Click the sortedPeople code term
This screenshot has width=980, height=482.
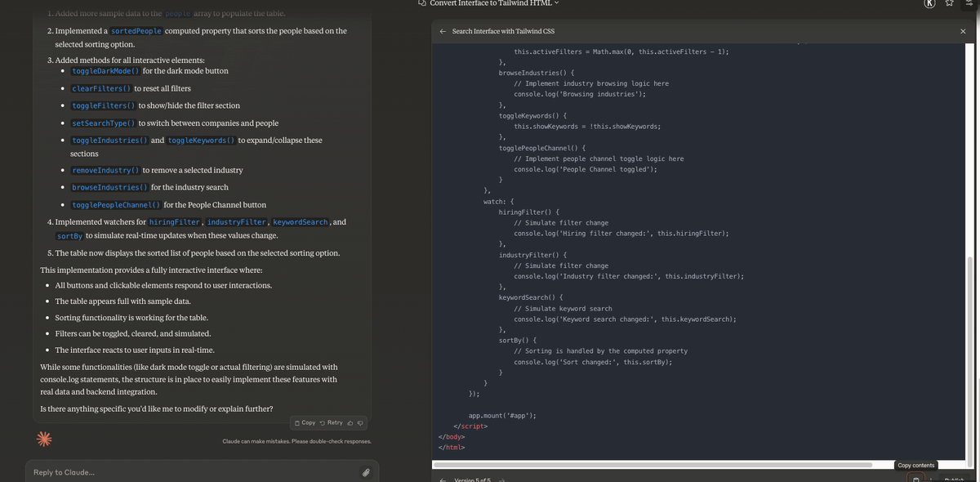click(136, 31)
